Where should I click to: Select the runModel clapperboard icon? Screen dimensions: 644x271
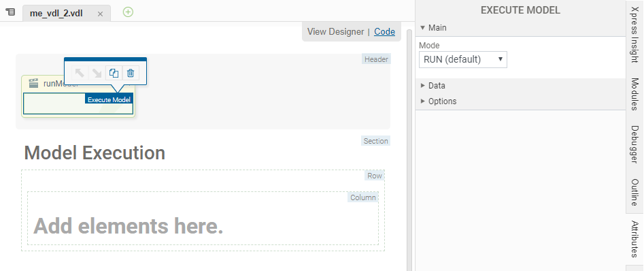pos(34,84)
